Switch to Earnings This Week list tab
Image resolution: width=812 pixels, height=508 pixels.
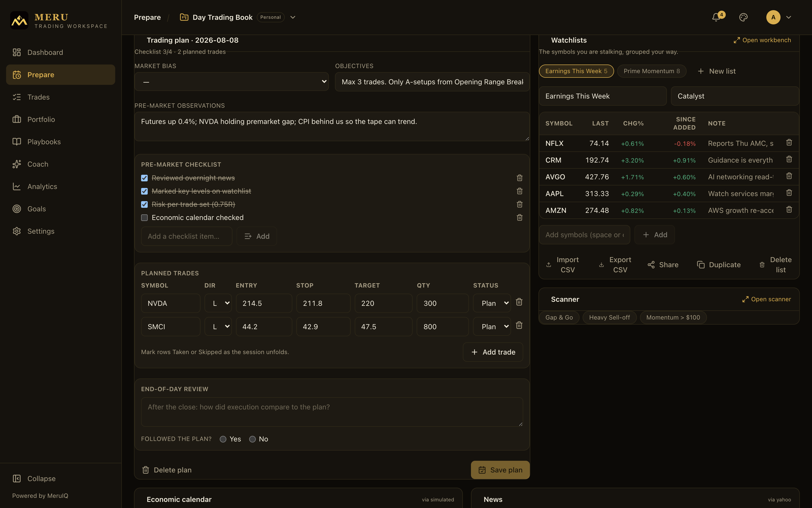(576, 71)
